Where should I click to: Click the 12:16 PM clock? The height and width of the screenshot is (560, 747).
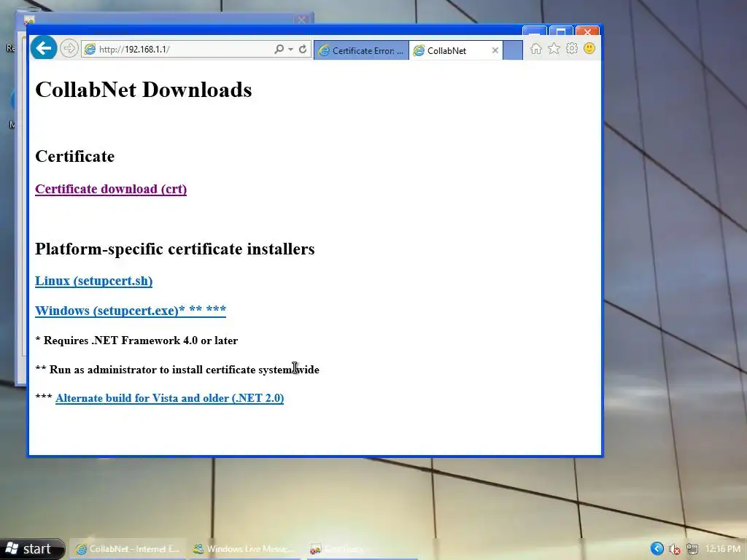[723, 549]
